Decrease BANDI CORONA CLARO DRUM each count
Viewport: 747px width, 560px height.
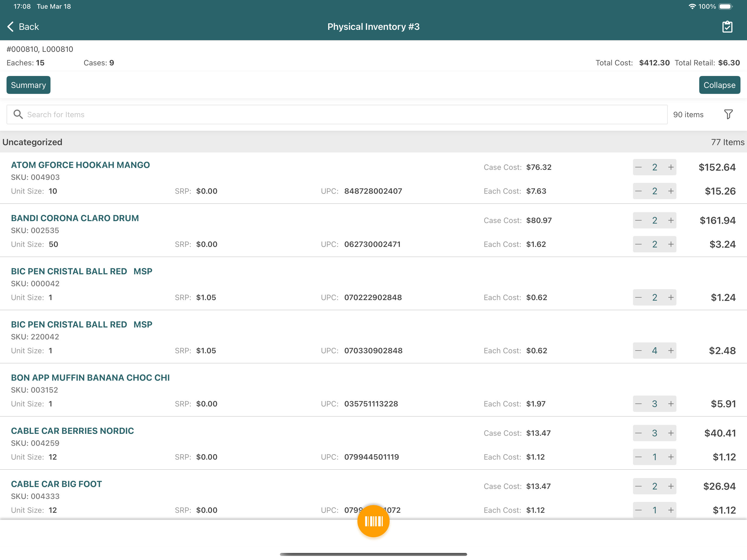638,244
